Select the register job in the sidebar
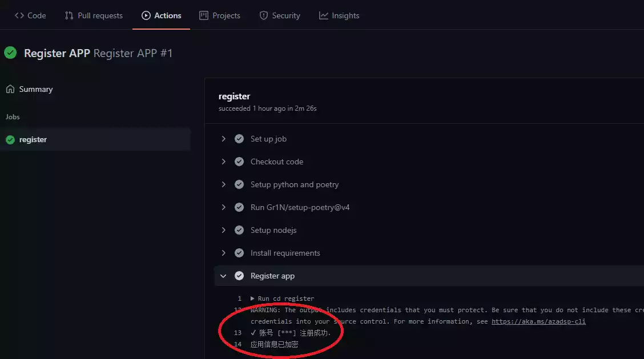Screen dimensions: 644x359 pos(95,140)
